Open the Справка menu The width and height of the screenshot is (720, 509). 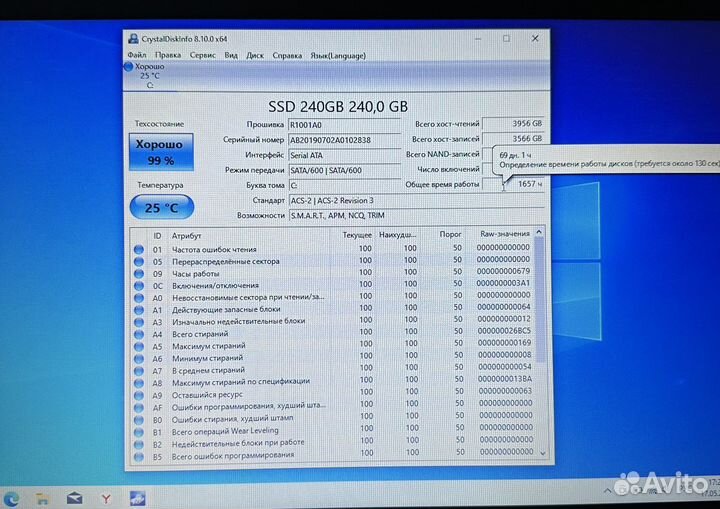tap(287, 55)
